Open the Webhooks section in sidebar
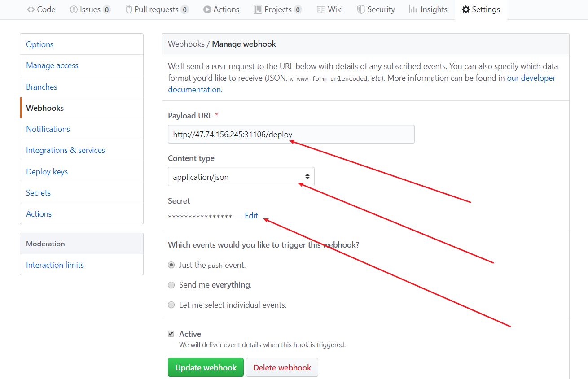The width and height of the screenshot is (588, 379). pyautogui.click(x=45, y=108)
